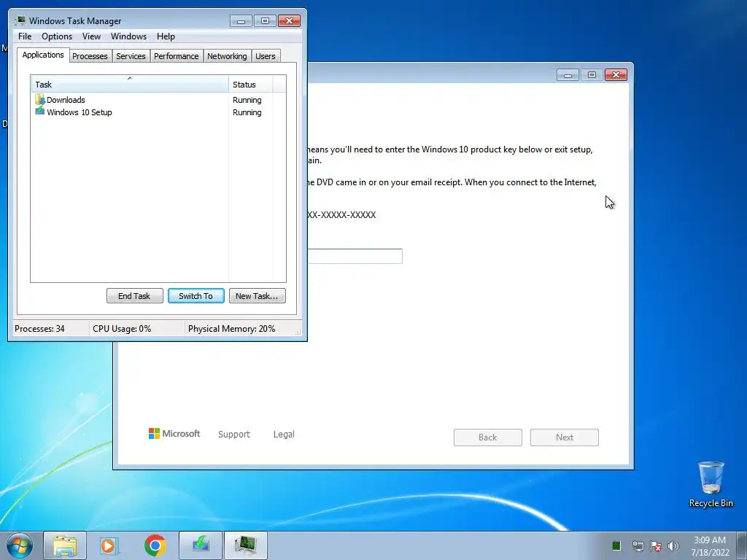
Task: Open the Legal link in Windows 10 Setup
Action: [x=284, y=435]
